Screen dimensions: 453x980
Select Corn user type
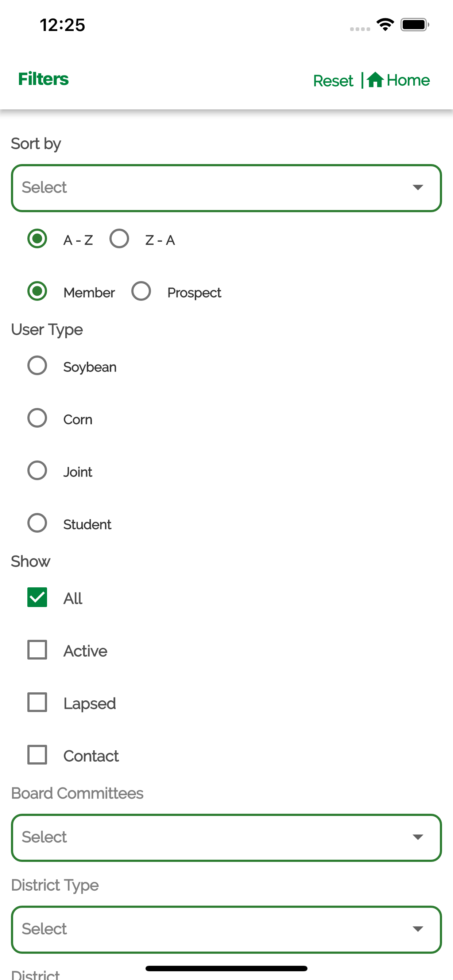pyautogui.click(x=37, y=418)
